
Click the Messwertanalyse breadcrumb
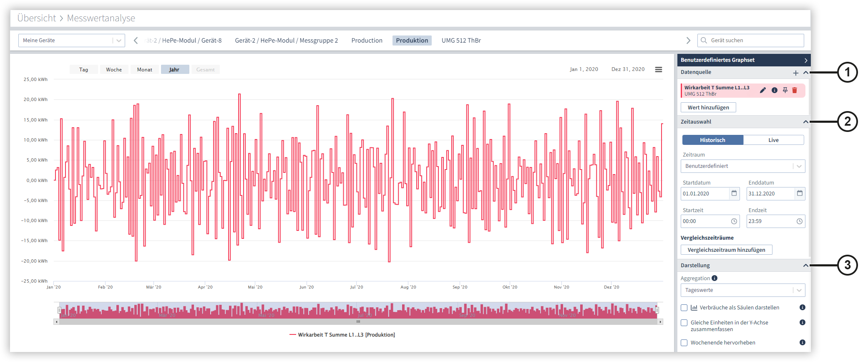tap(101, 18)
